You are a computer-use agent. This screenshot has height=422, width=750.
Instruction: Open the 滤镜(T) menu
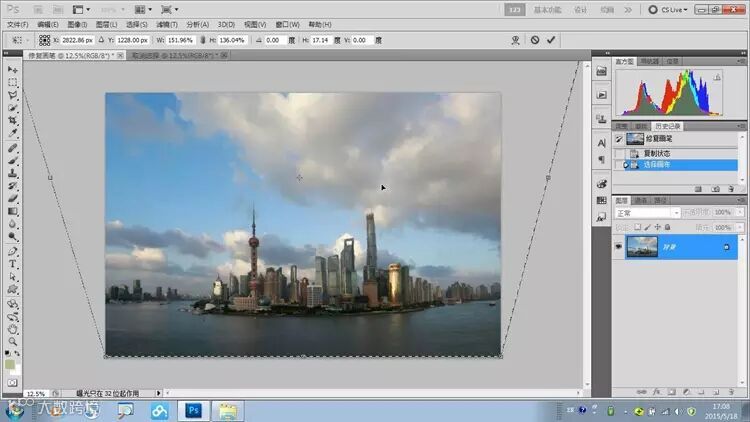(167, 24)
